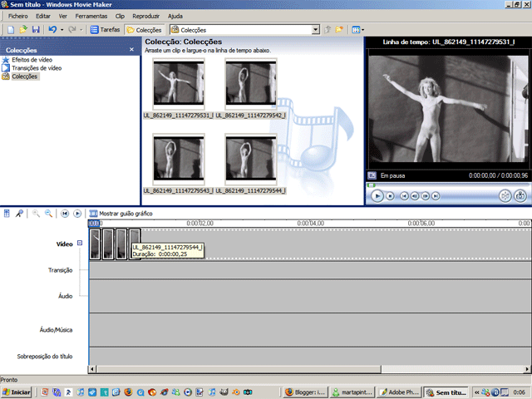Screen dimensions: 532x399
Task: Click the preview monitor seek bar
Action: point(448,185)
